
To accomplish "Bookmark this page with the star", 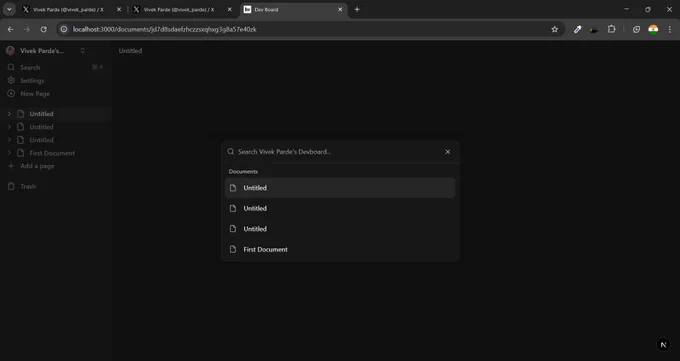I will [554, 30].
